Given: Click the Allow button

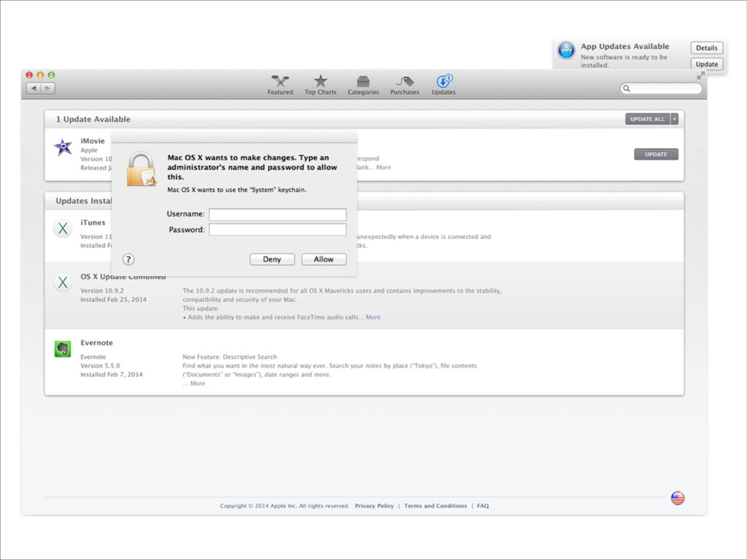Looking at the screenshot, I should pos(324,259).
